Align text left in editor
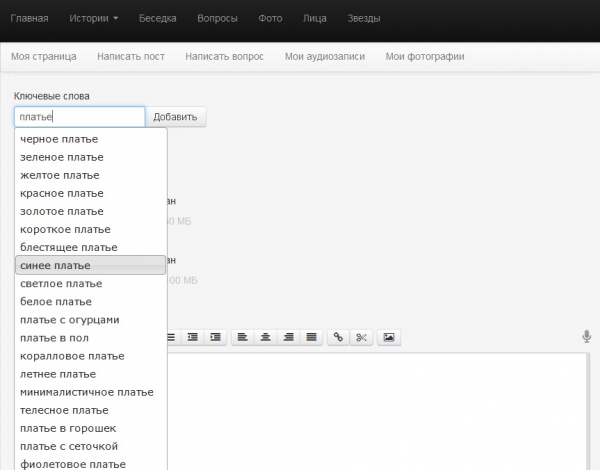Viewport: 600px width, 470px height. tap(243, 337)
